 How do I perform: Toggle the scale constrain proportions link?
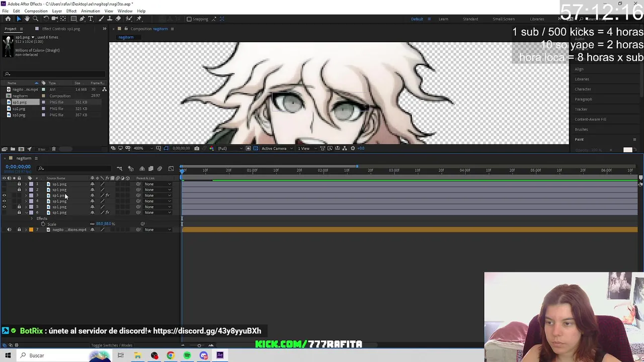point(92,224)
